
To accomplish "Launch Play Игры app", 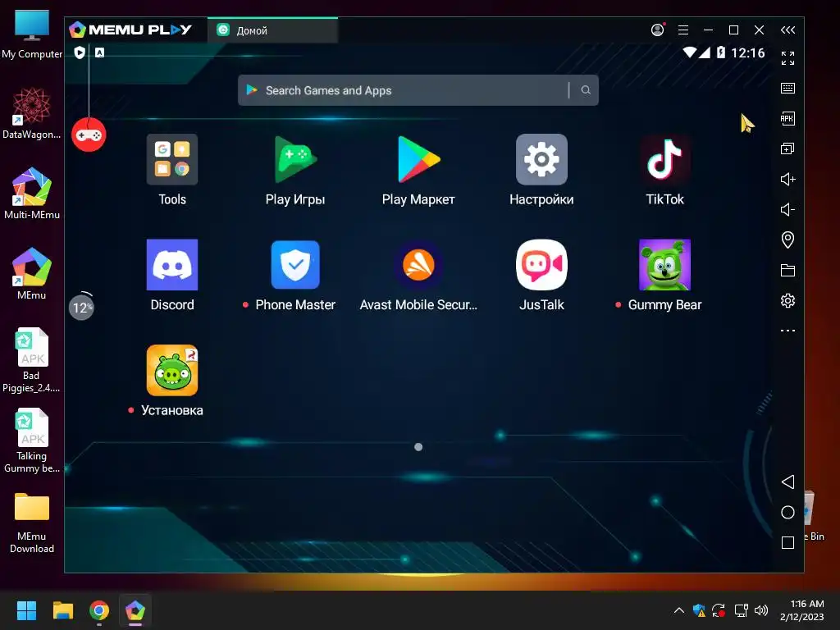I will pyautogui.click(x=295, y=160).
